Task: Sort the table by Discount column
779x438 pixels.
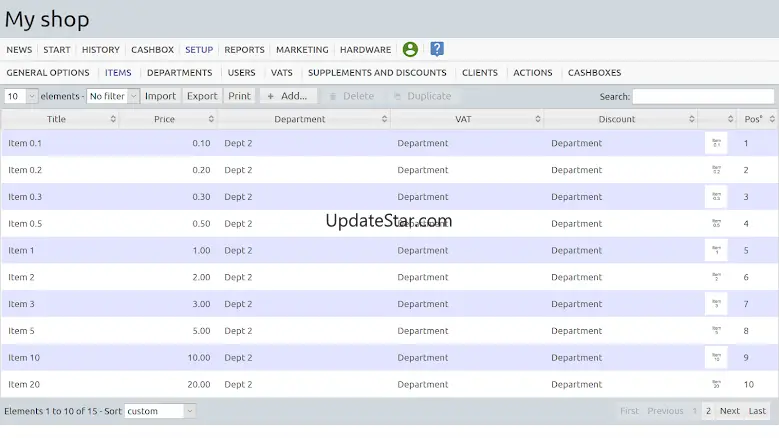Action: pyautogui.click(x=621, y=119)
